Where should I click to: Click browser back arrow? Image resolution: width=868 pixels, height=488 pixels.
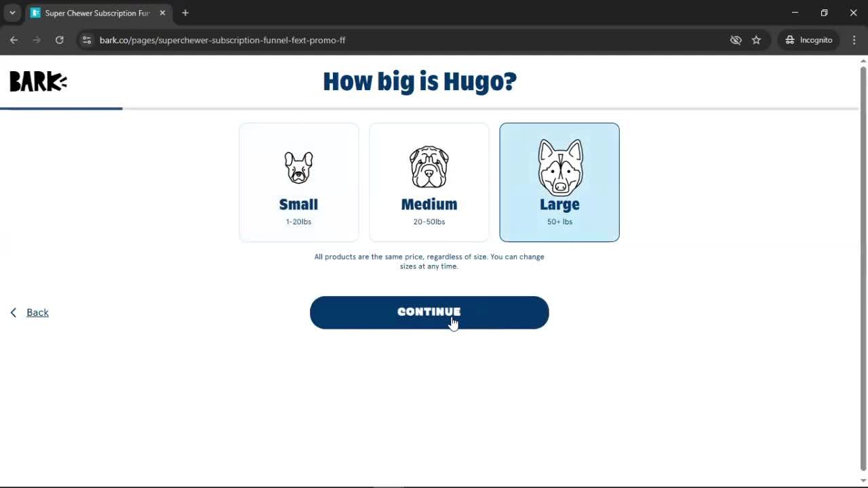click(14, 40)
